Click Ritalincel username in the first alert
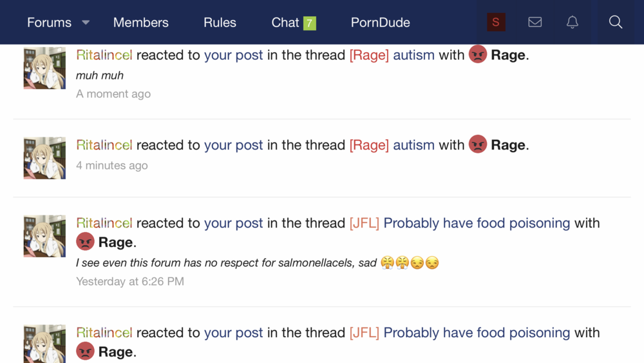This screenshot has height=363, width=644. [x=104, y=55]
